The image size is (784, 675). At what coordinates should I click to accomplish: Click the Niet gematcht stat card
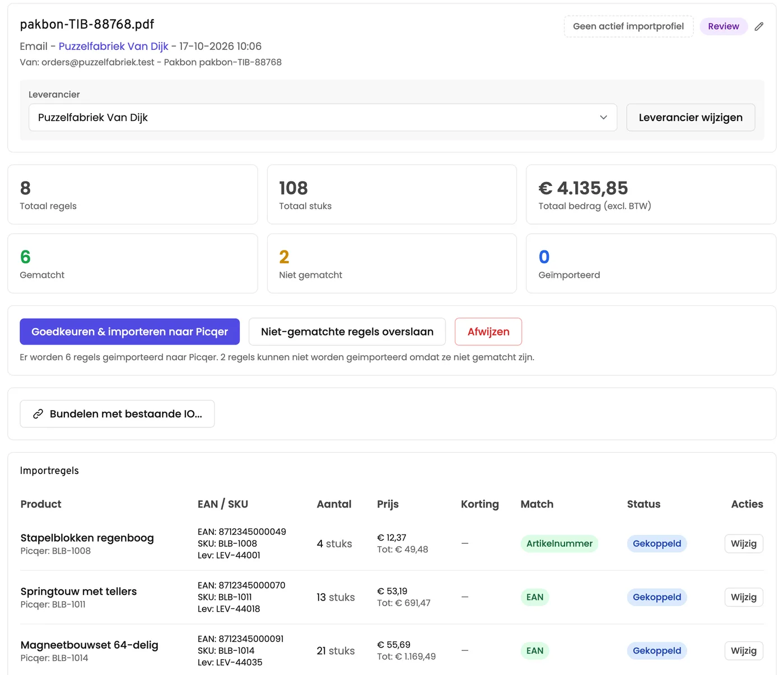392,263
